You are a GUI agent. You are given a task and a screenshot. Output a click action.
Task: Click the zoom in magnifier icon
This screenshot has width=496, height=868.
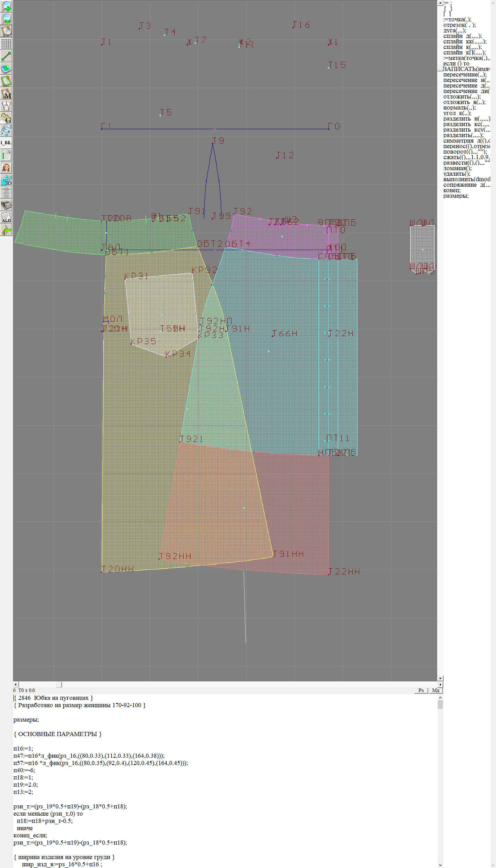click(6, 6)
